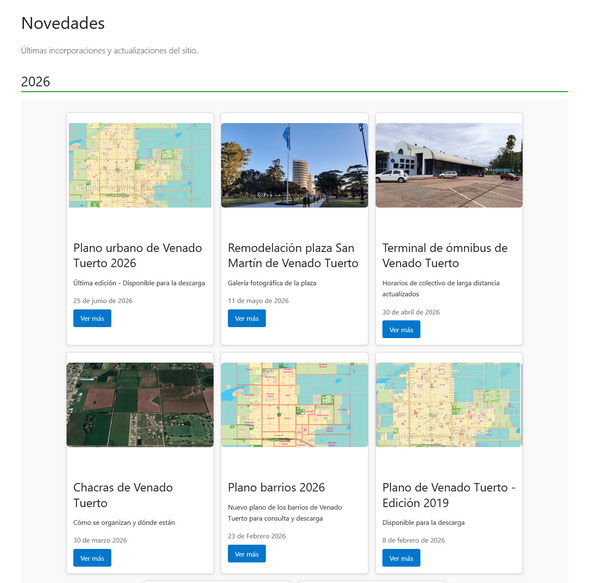The width and height of the screenshot is (600, 583).
Task: Click Ver más under Plano barrios 2026
Action: click(x=247, y=554)
